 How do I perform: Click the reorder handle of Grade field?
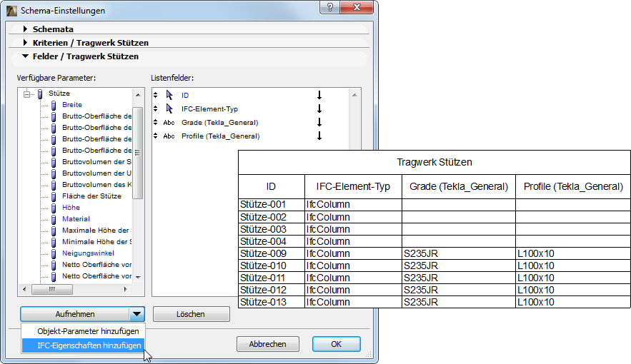[156, 123]
